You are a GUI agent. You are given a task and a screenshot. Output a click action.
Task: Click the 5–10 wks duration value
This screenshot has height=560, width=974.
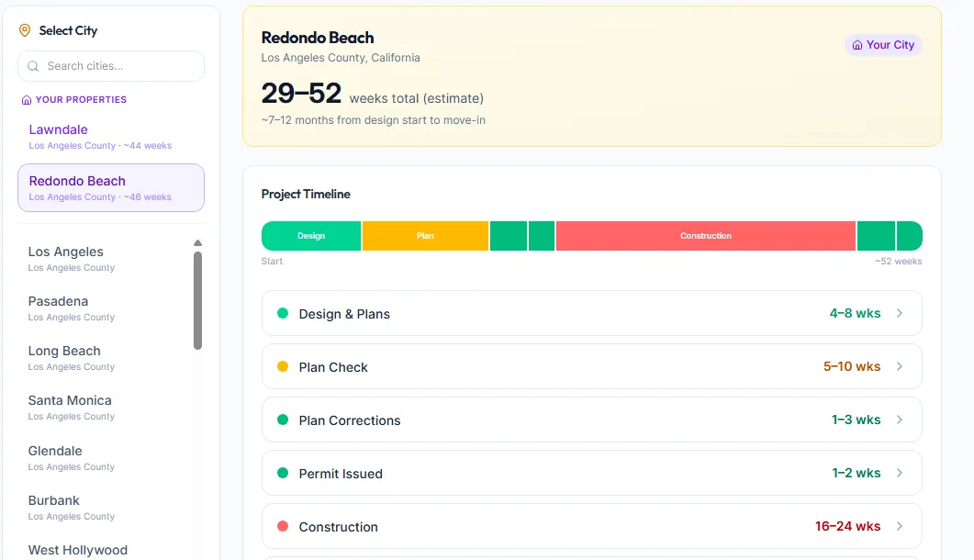[852, 366]
